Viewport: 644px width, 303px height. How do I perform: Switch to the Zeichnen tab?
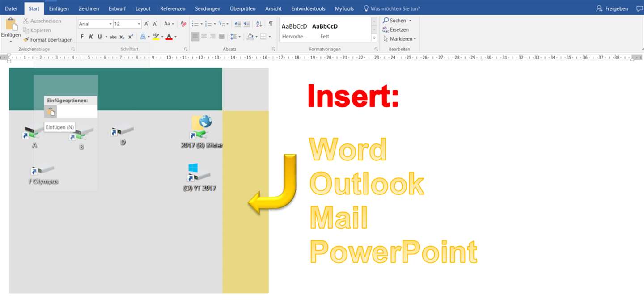point(89,8)
